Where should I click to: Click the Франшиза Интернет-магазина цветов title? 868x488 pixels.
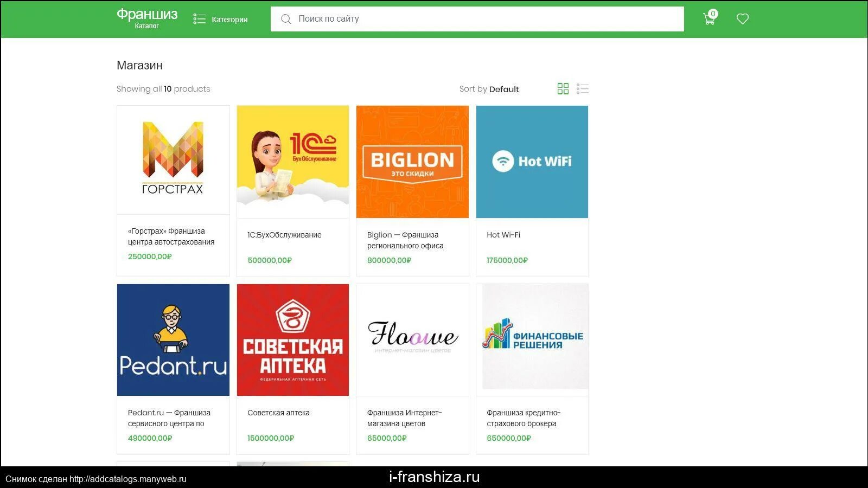pyautogui.click(x=404, y=418)
